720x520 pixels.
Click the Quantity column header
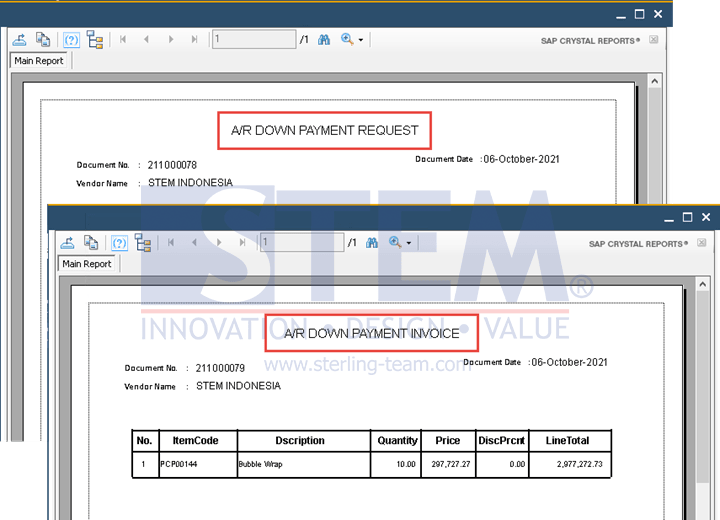point(397,441)
